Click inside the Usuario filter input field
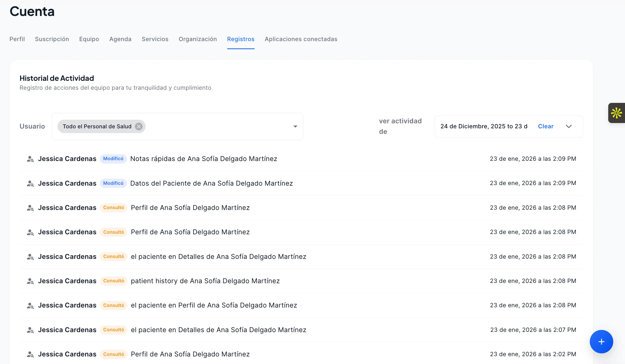Viewport: 625px width, 364px height. click(218, 126)
